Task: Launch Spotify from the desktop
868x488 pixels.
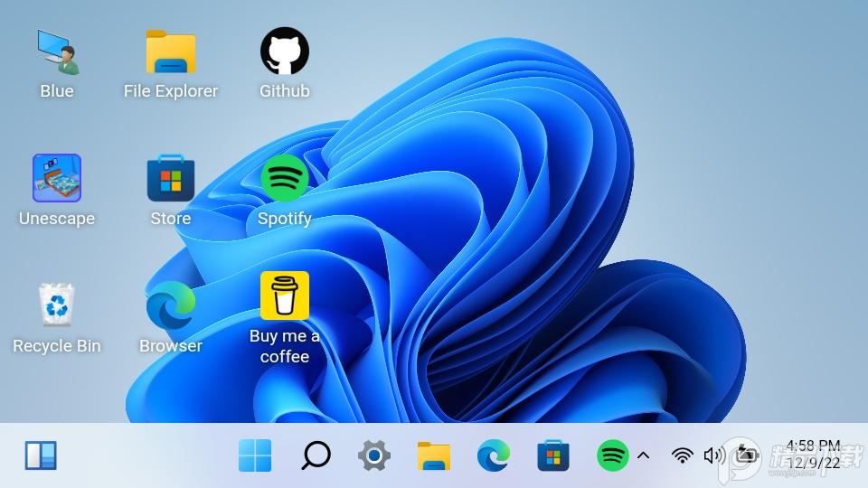Action: [x=285, y=178]
